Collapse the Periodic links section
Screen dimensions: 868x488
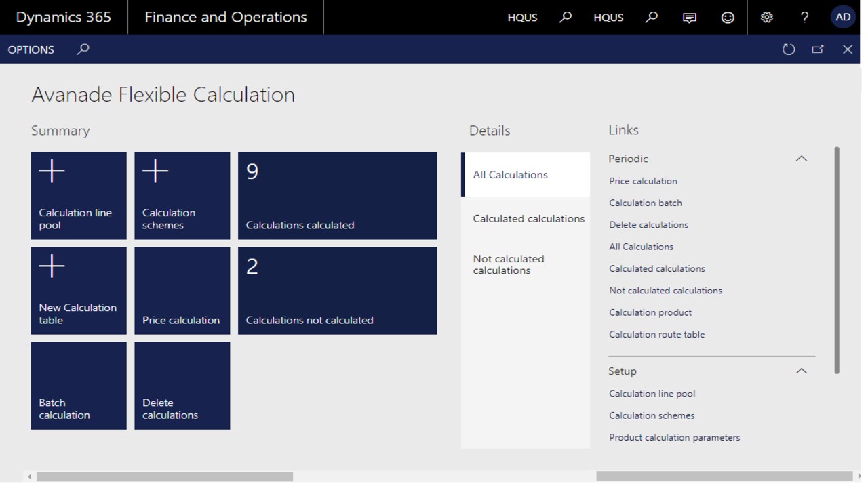pyautogui.click(x=801, y=159)
